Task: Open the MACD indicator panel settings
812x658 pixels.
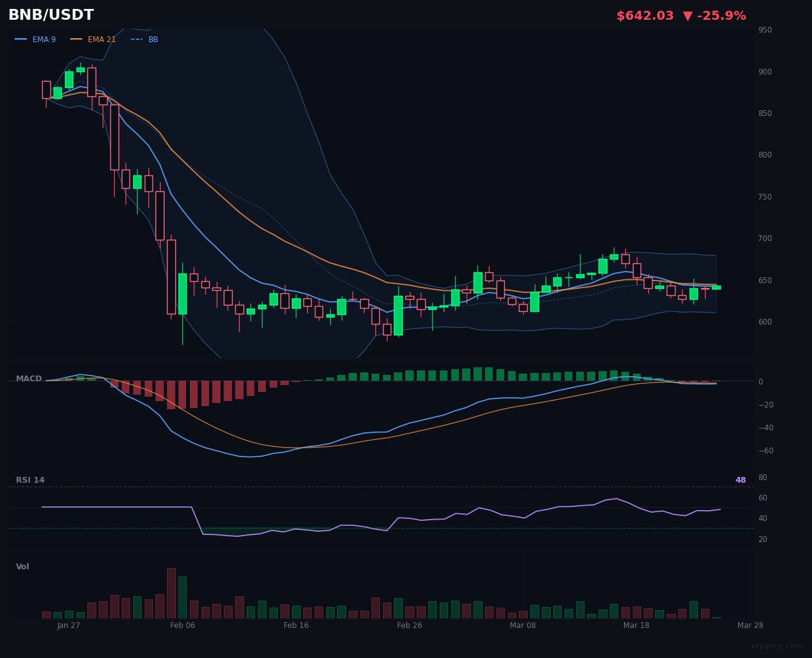Action: [x=28, y=378]
